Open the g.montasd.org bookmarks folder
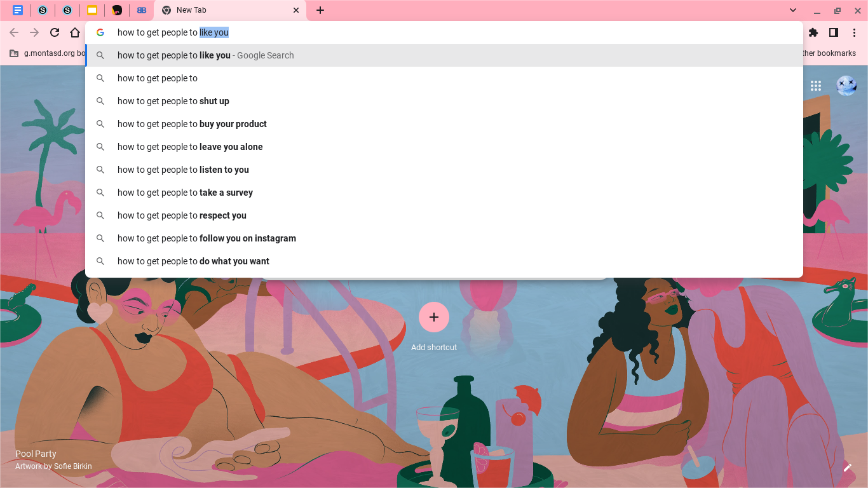The height and width of the screenshot is (488, 868). coord(47,53)
